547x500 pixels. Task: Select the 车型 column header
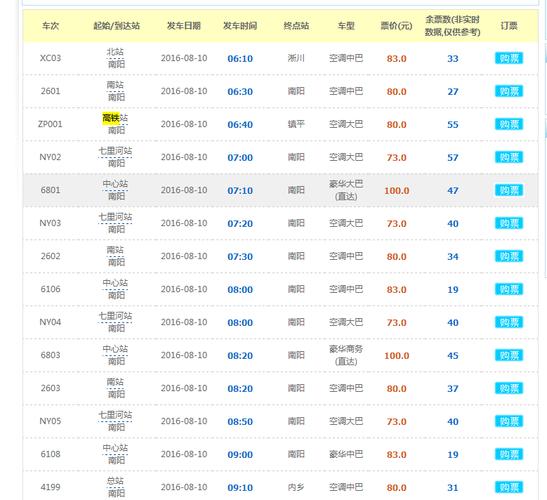pyautogui.click(x=346, y=26)
